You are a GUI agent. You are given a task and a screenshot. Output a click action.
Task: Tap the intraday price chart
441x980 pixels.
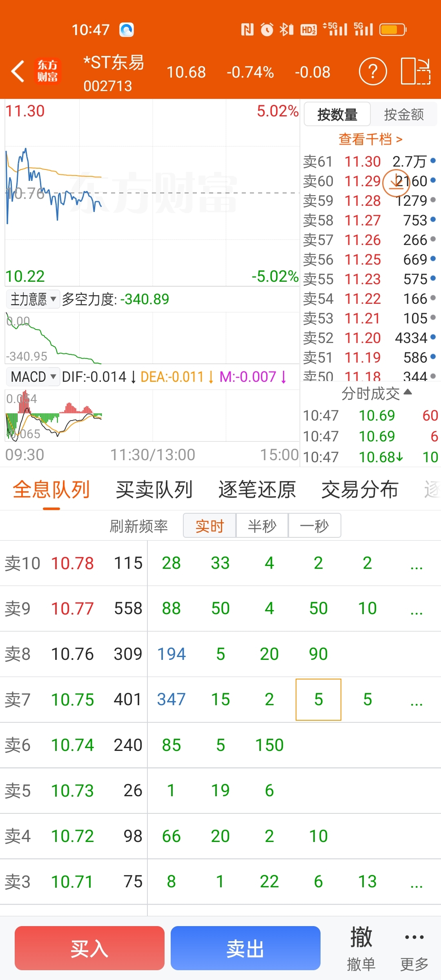[152, 193]
